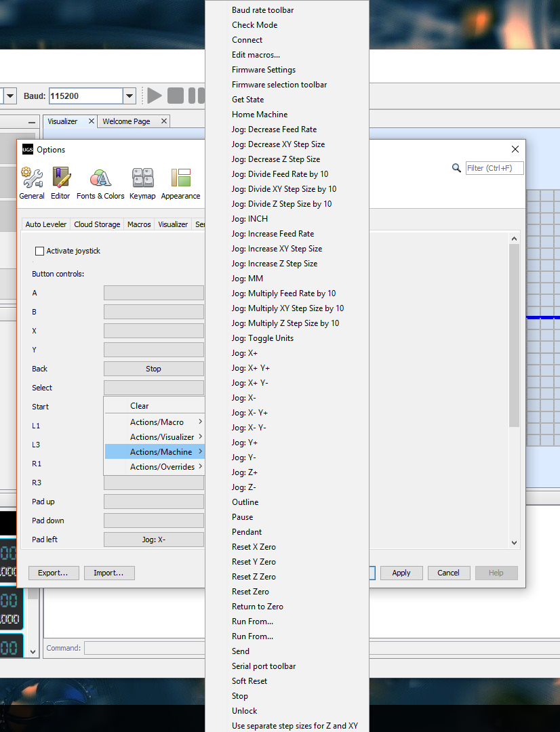
Task: Switch to the Welcome Page tab
Action: pyautogui.click(x=126, y=121)
